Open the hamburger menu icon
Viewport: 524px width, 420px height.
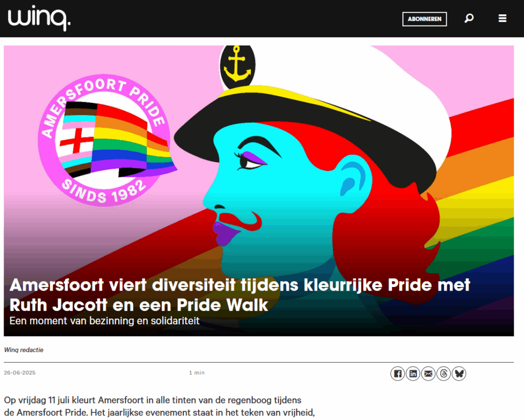[503, 18]
